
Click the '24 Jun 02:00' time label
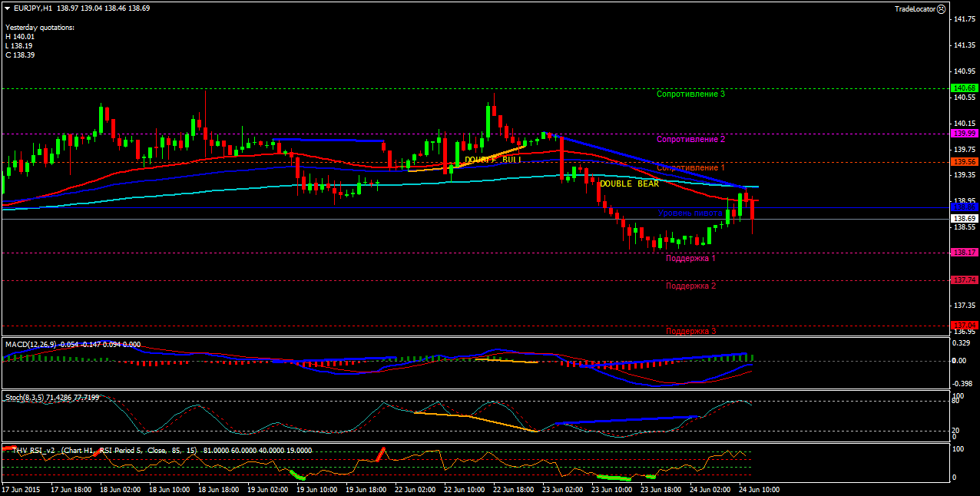coord(710,489)
